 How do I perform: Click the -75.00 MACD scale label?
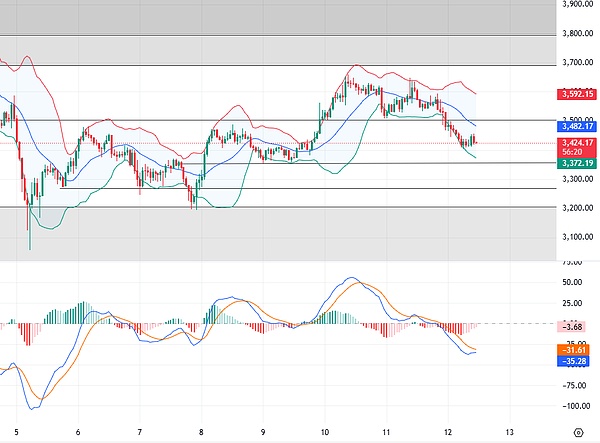pos(576,382)
